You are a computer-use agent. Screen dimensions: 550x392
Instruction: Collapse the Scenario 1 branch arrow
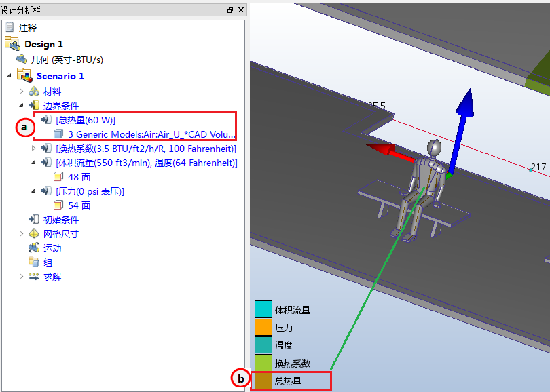tap(9, 76)
